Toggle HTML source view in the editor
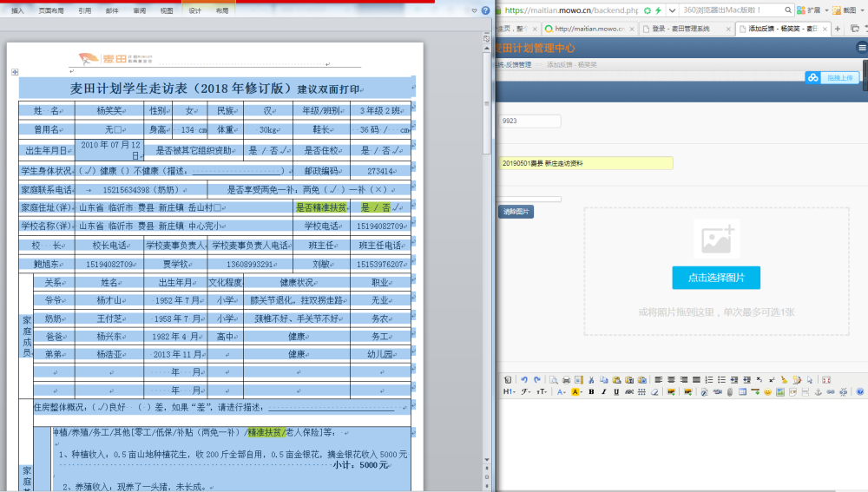 click(x=508, y=380)
